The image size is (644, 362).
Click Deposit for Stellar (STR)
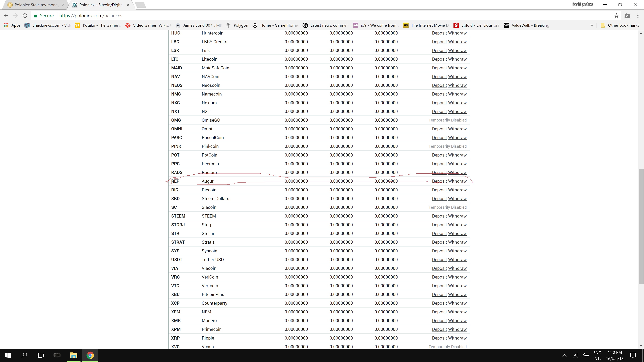(439, 233)
